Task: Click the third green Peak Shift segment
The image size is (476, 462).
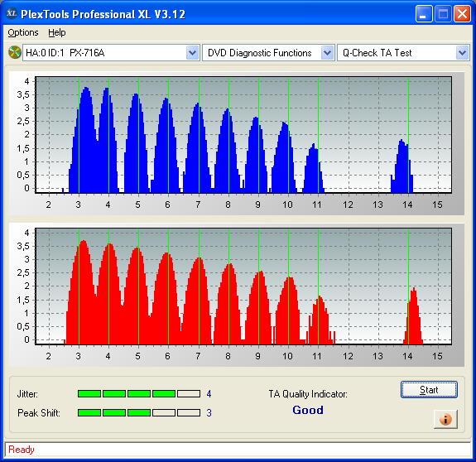Action: click(x=139, y=412)
